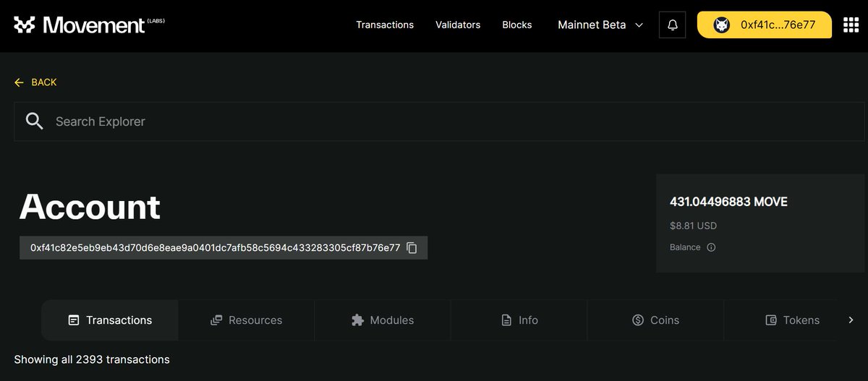Click the yellow wallet button 0xf41c...76e77
The height and width of the screenshot is (381, 868).
pos(765,25)
